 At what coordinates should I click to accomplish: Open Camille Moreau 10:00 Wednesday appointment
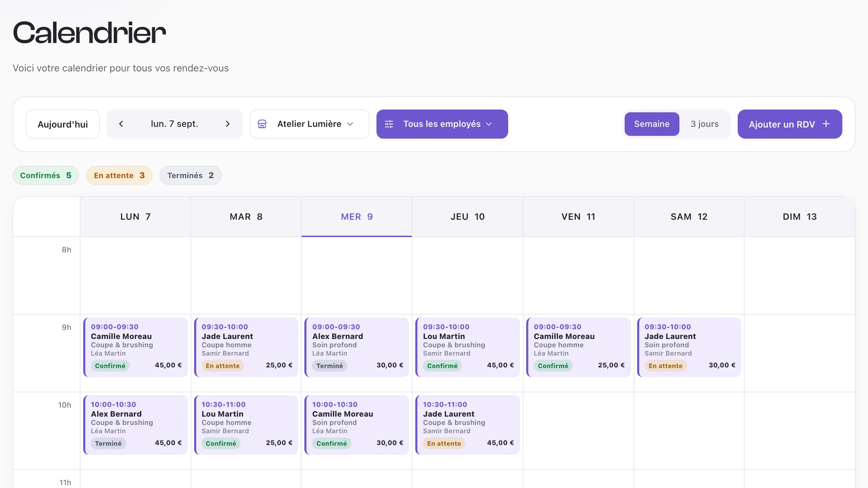pyautogui.click(x=357, y=425)
